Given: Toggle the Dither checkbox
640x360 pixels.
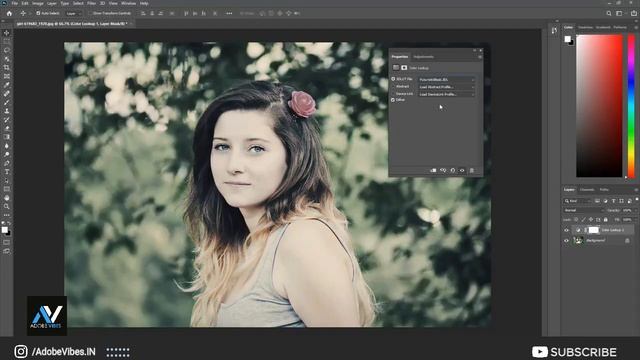Looking at the screenshot, I should click(x=393, y=100).
